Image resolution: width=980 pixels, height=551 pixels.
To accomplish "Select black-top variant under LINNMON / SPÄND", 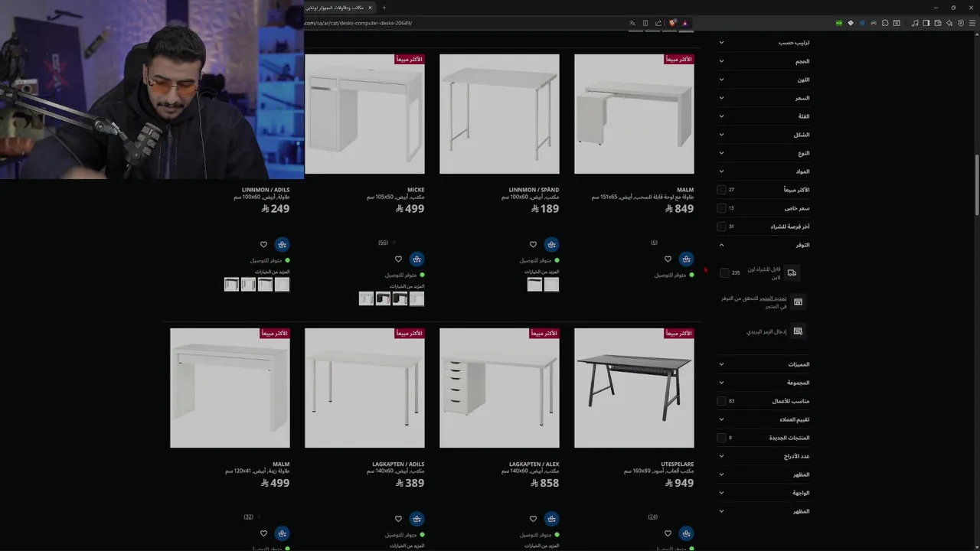I will pyautogui.click(x=534, y=285).
